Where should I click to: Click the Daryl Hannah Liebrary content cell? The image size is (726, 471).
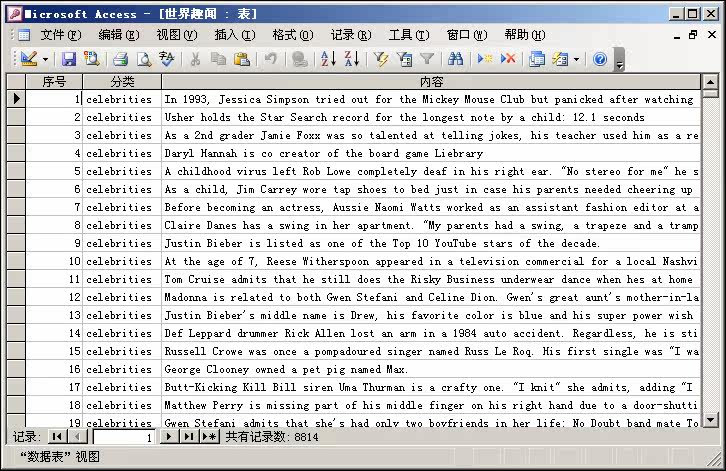click(431, 153)
